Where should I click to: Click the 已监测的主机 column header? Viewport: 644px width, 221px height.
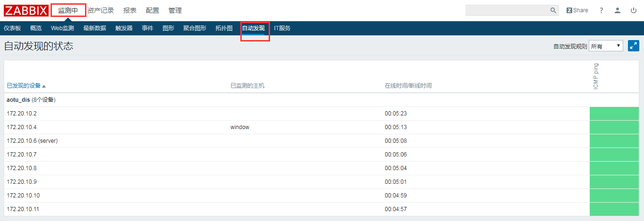coord(247,86)
